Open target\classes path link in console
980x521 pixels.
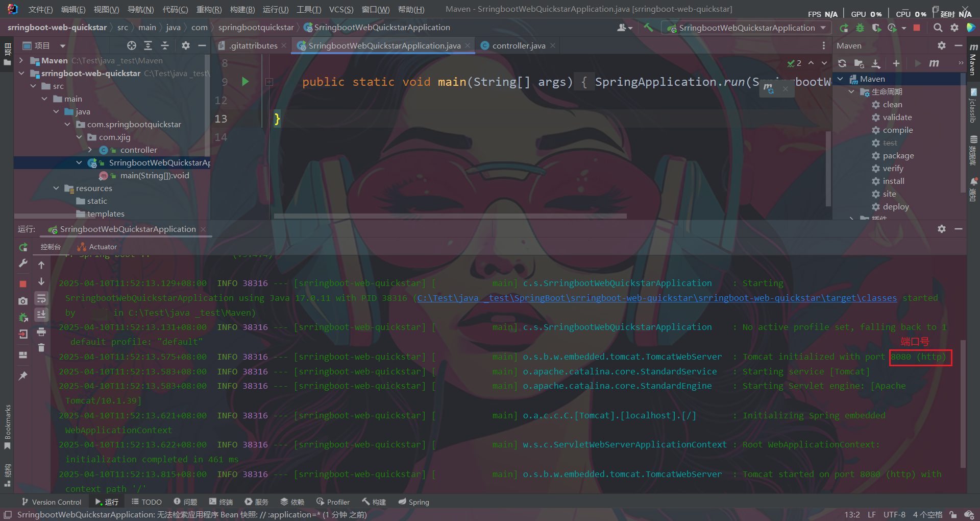coord(657,298)
